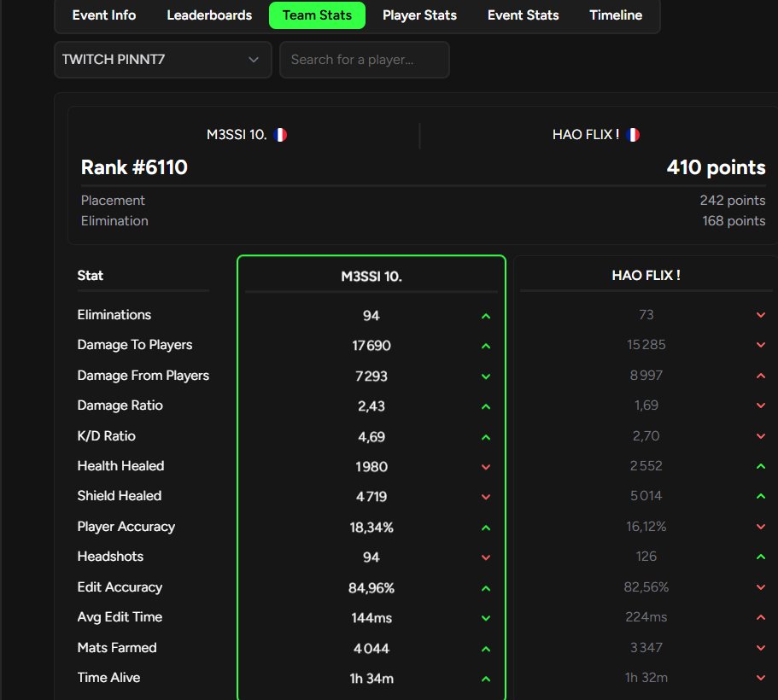The image size is (778, 700).
Task: Click green up arrow for M3SSI K/D Ratio
Action: pyautogui.click(x=486, y=437)
